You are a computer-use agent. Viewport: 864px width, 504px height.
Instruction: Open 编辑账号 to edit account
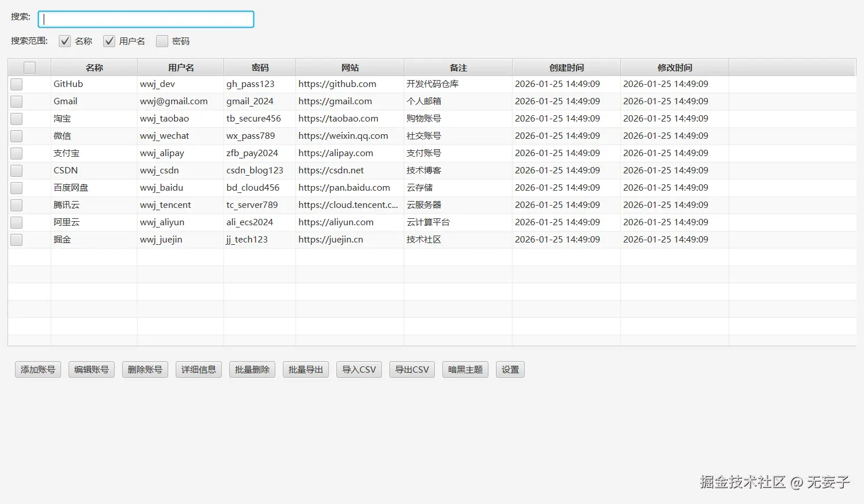92,369
